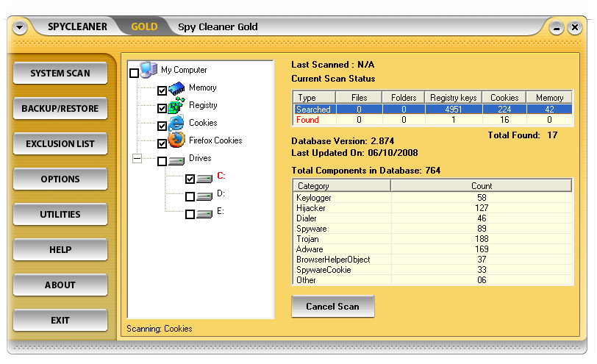The height and width of the screenshot is (364, 597).
Task: Check the D: drive checkbox
Action: 190,196
